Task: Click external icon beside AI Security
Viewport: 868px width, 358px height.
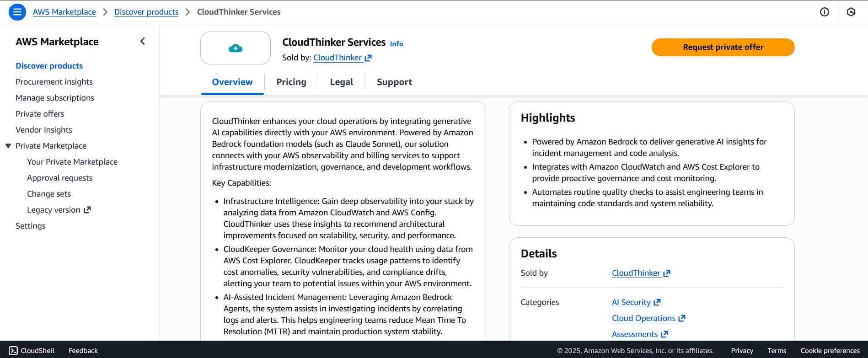Action: coord(657,302)
